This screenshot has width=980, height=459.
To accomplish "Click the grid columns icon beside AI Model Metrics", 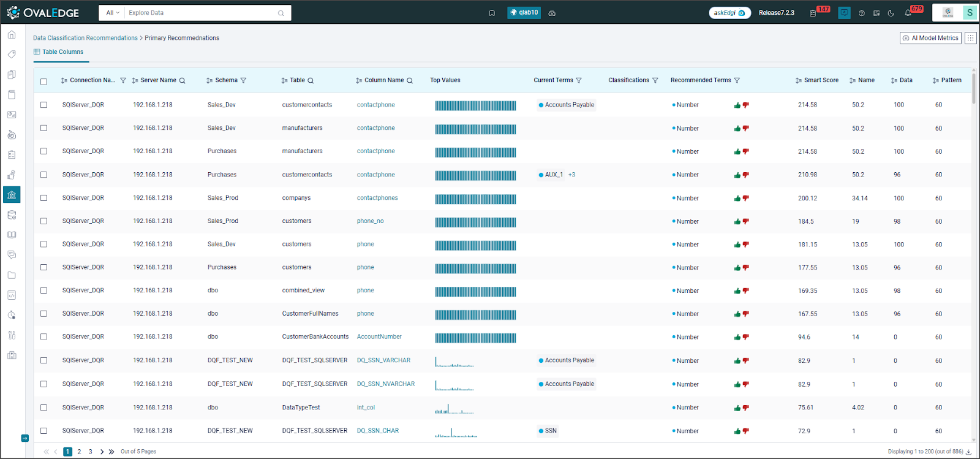I will point(970,38).
